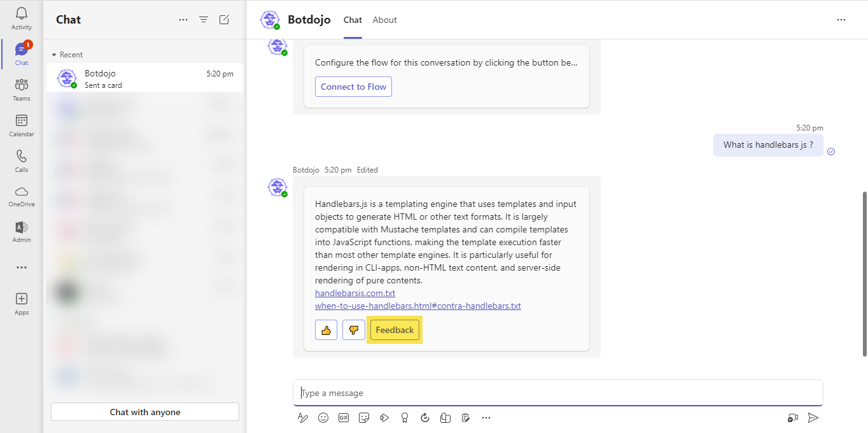Click the thumbs up reaction button
This screenshot has width=868, height=433.
tap(326, 330)
